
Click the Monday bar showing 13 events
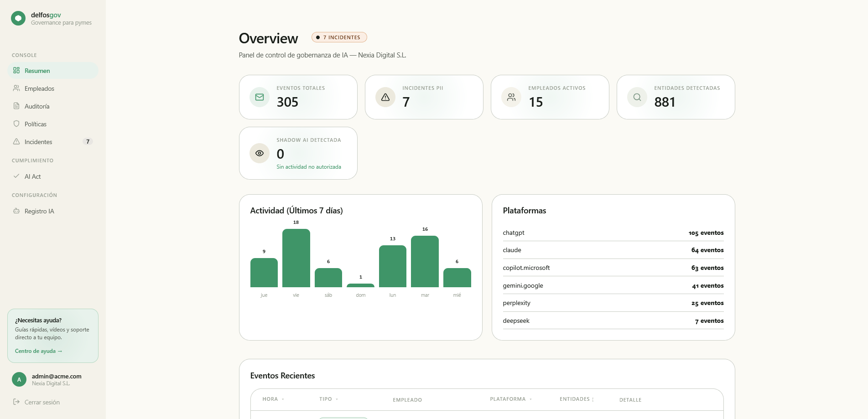point(393,266)
